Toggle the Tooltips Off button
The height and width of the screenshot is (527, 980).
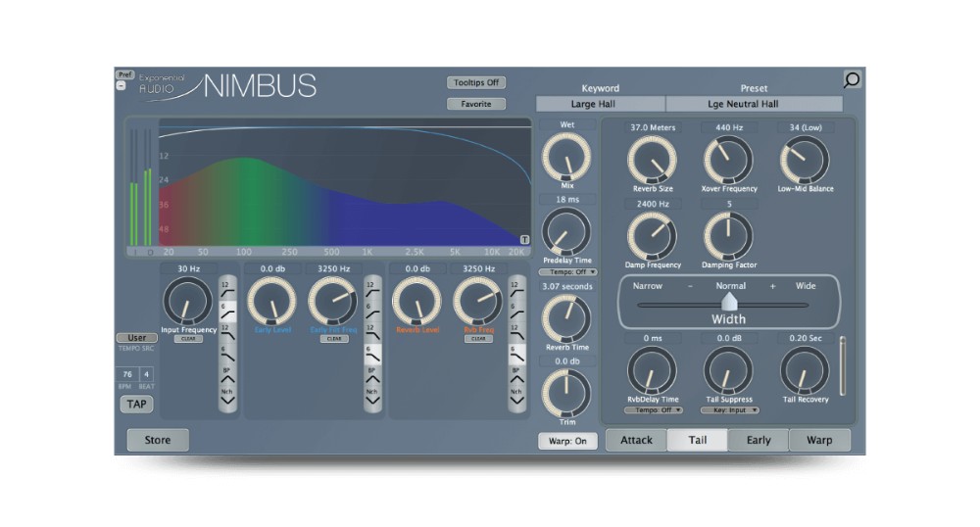476,82
